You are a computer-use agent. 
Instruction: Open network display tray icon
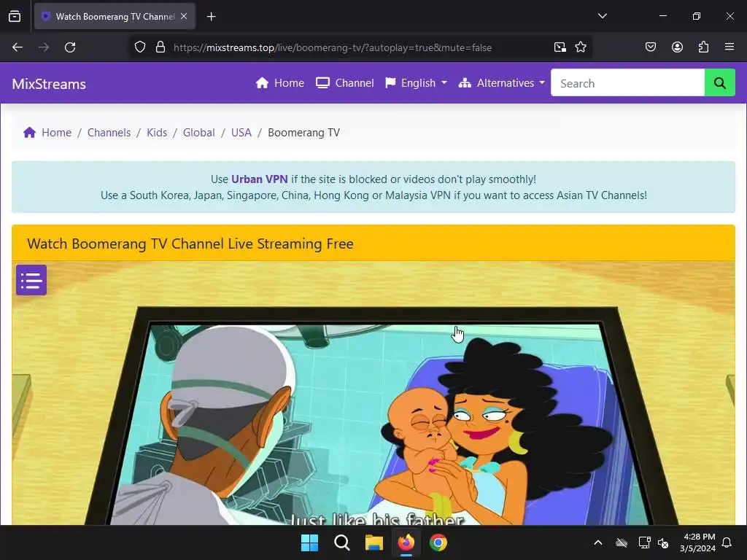click(x=644, y=542)
